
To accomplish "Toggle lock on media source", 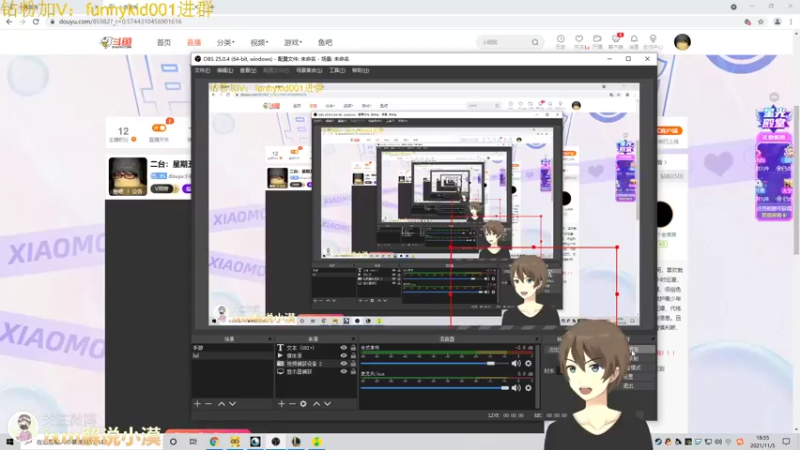I will pyautogui.click(x=353, y=356).
